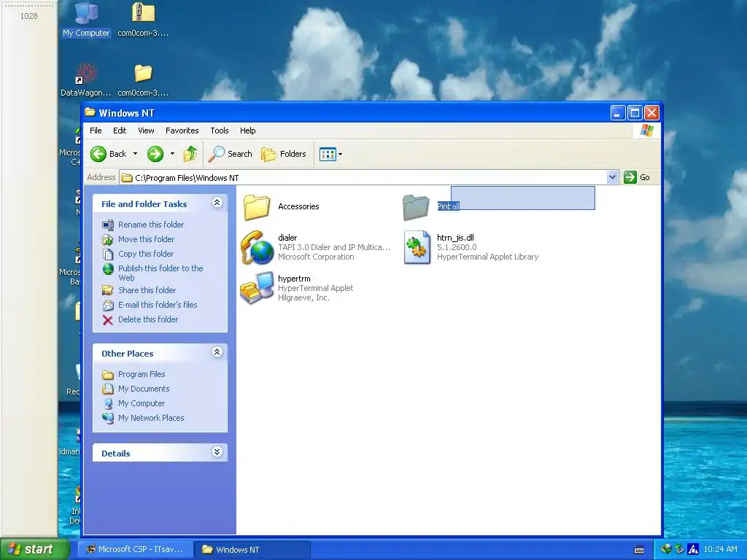Click Copy this folder link
This screenshot has width=747, height=560.
click(146, 254)
